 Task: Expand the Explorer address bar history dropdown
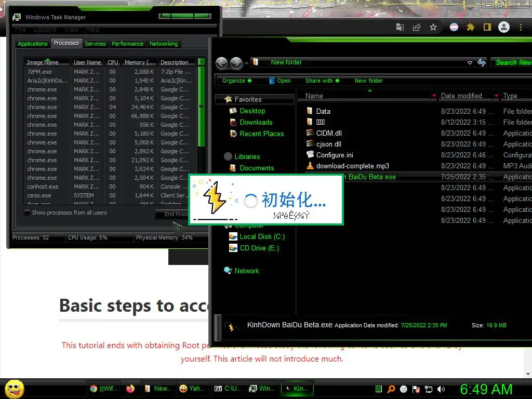[470, 63]
